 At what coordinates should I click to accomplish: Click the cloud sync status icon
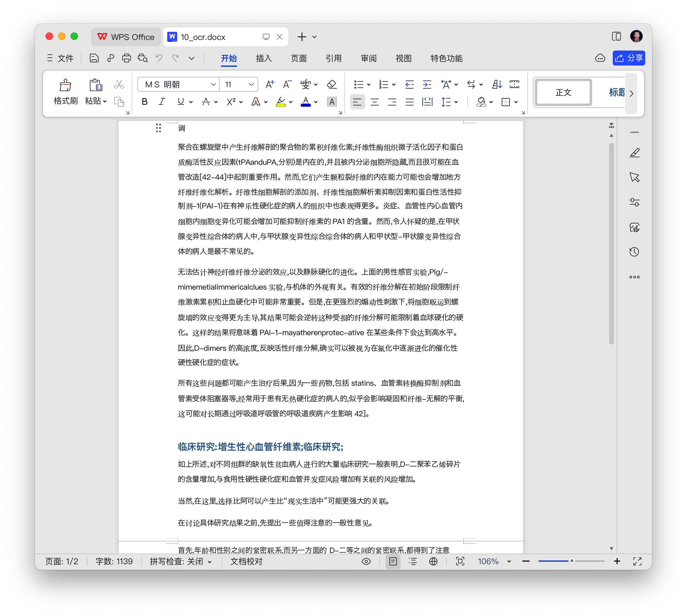pyautogui.click(x=600, y=58)
